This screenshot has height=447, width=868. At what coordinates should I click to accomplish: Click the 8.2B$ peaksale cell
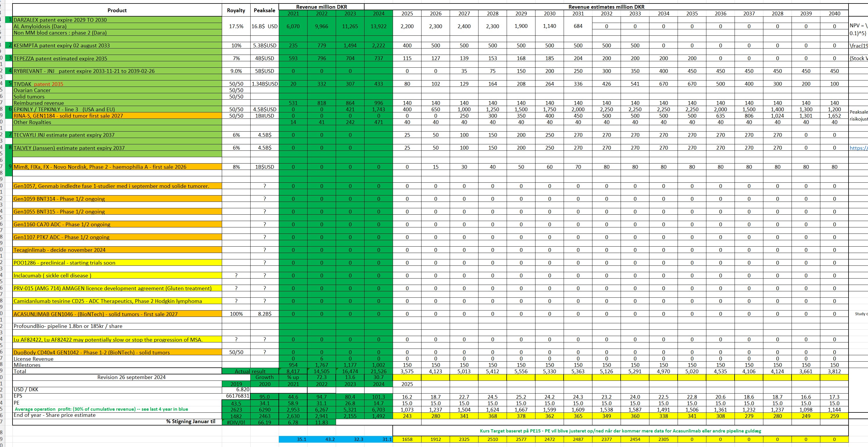265,314
